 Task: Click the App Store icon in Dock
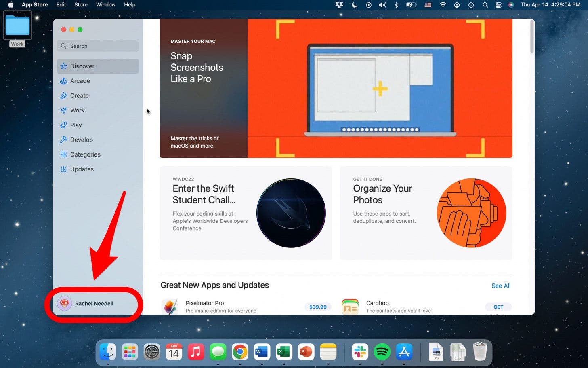404,352
